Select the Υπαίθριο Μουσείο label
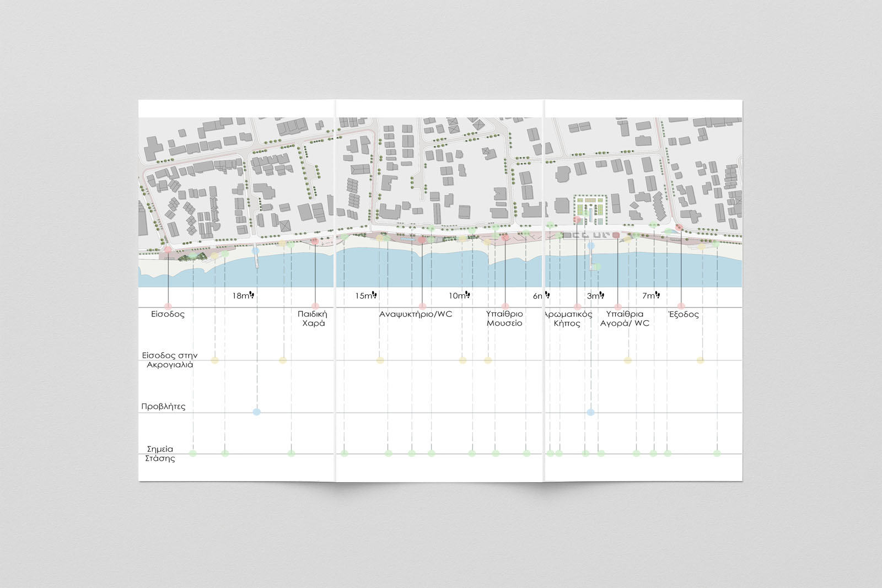 pyautogui.click(x=504, y=319)
